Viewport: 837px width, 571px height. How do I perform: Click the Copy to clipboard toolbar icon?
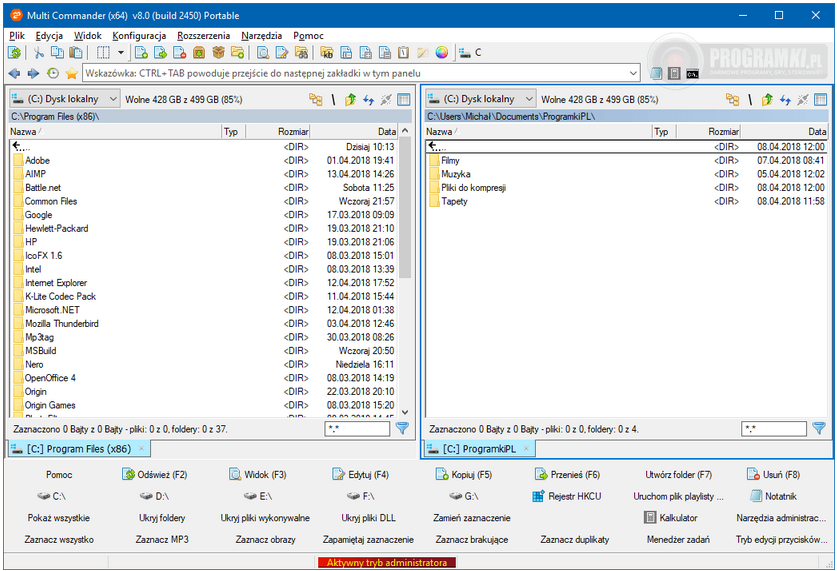pyautogui.click(x=57, y=52)
